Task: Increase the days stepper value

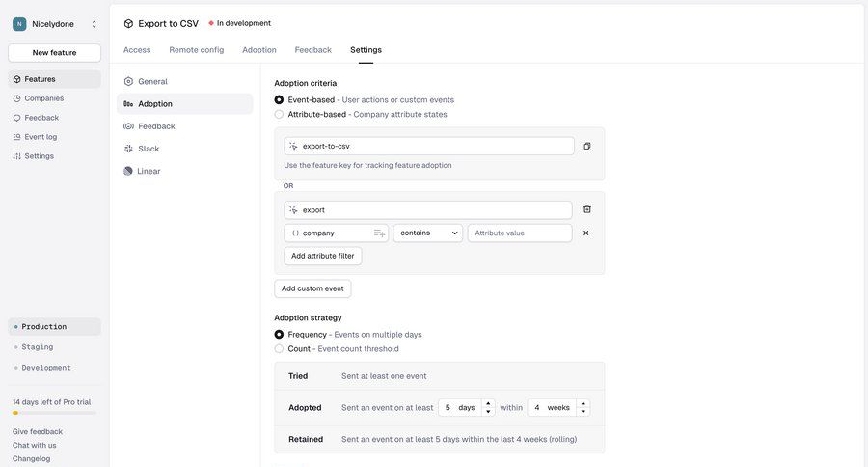Action: [488, 404]
